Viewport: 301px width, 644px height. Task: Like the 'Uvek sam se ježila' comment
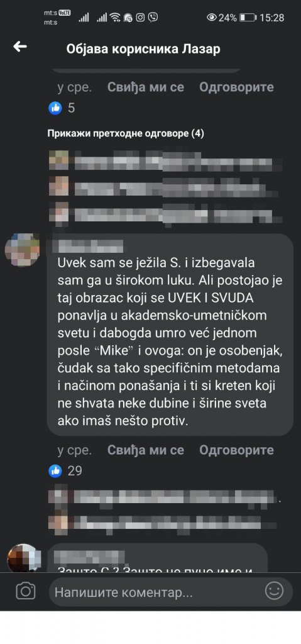145,450
